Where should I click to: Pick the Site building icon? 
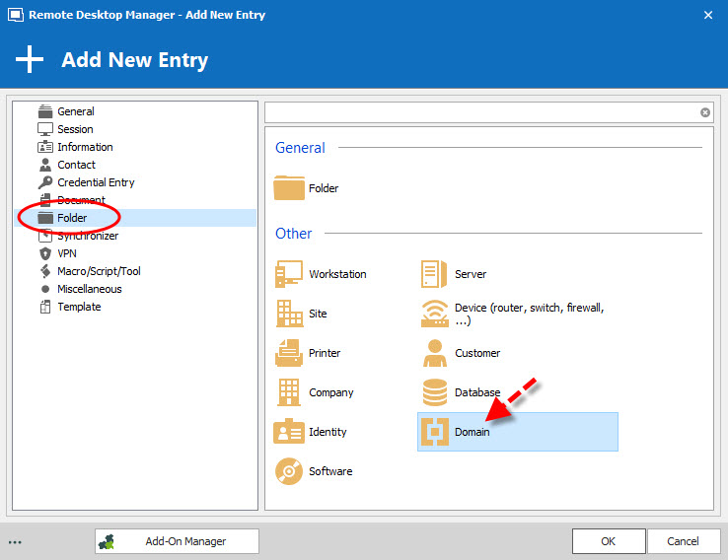point(289,314)
